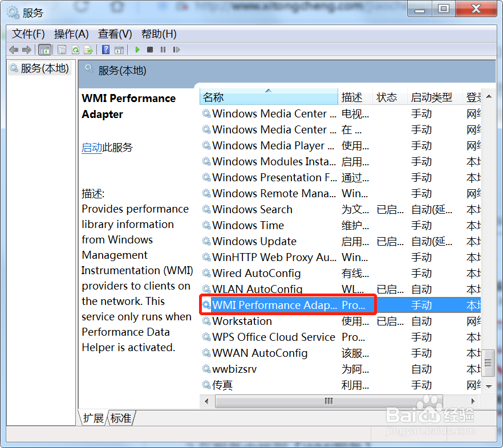
Task: Sort by the 名称 column header
Action: click(x=269, y=97)
